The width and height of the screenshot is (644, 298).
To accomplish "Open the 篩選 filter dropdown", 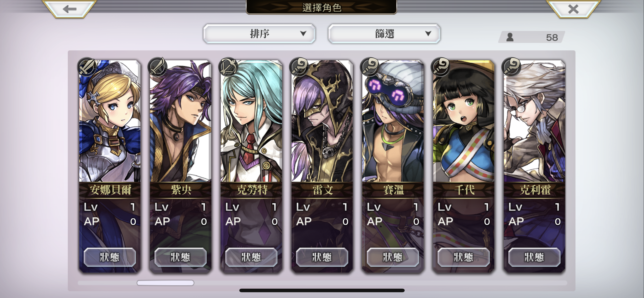I will point(384,34).
